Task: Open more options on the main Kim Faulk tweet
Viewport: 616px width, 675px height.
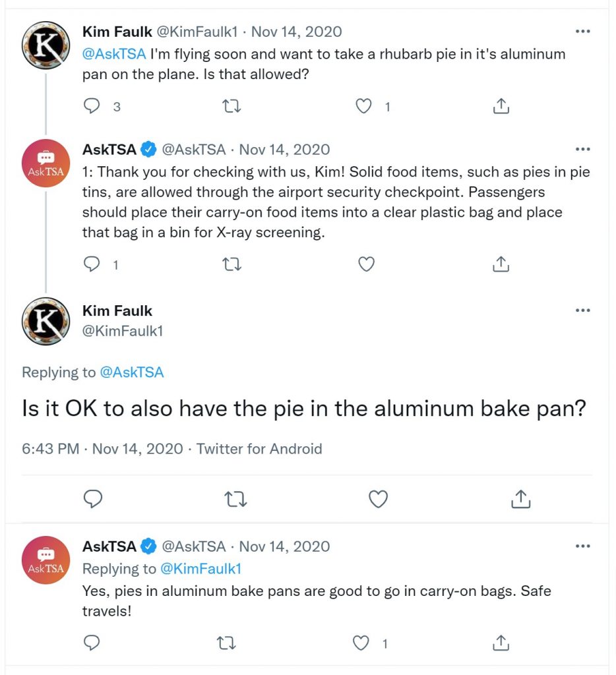Action: [x=582, y=310]
